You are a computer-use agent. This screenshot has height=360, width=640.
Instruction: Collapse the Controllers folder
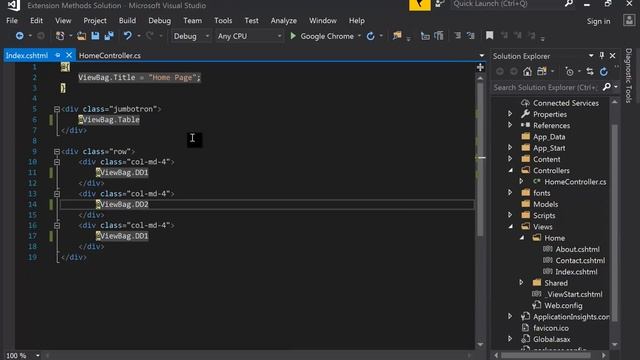510,171
